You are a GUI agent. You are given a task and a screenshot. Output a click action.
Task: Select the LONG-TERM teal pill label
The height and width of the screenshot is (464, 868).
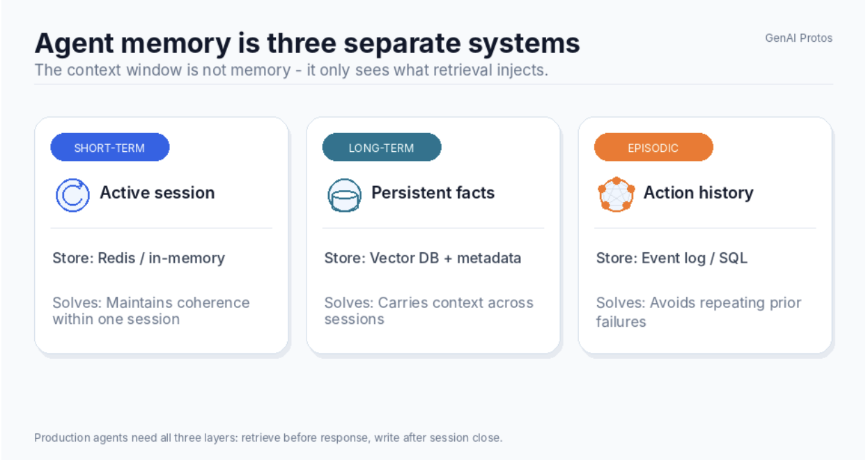coord(382,148)
